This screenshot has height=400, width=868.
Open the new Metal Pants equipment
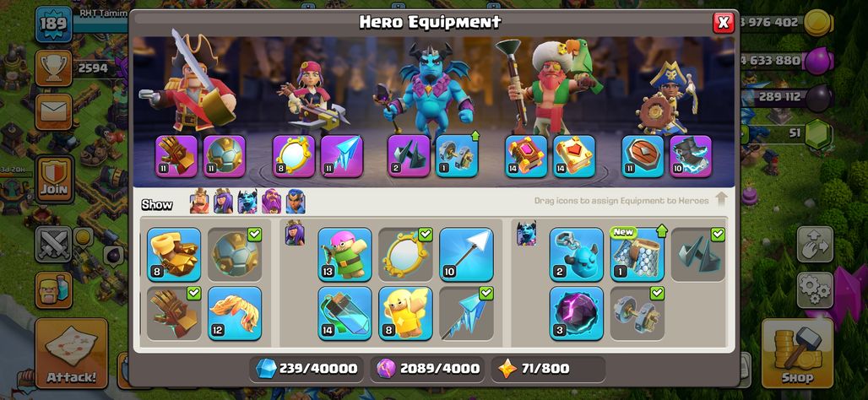coord(637,255)
